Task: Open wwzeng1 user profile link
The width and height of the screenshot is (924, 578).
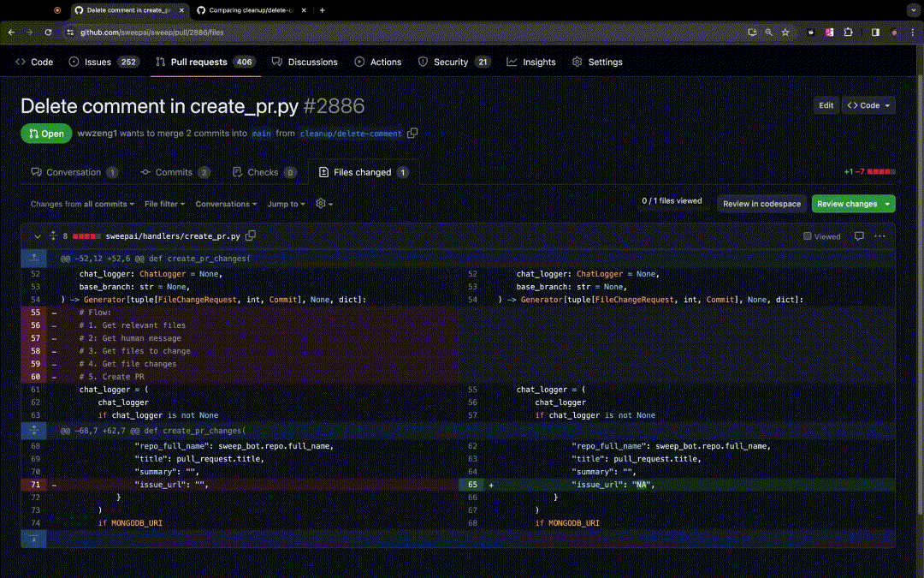Action: tap(98, 134)
